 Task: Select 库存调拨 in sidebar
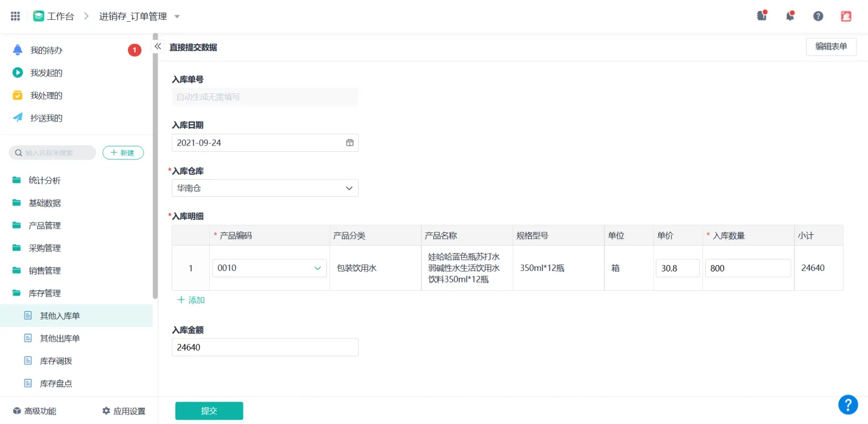tap(76, 361)
